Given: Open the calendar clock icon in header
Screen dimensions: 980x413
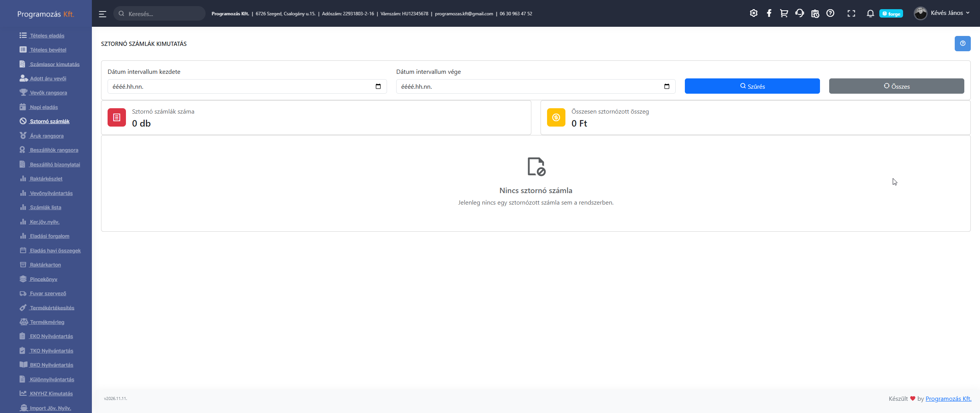Looking at the screenshot, I should (815, 13).
